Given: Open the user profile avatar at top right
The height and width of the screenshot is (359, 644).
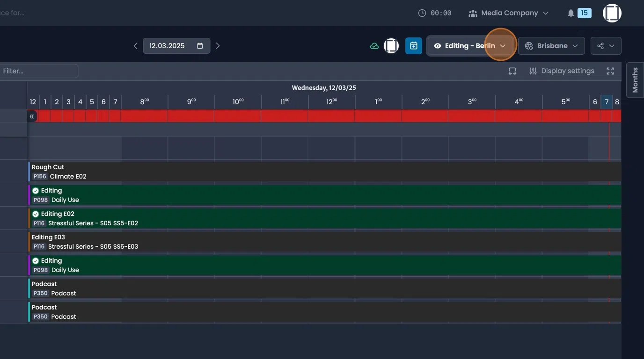Looking at the screenshot, I should 612,13.
